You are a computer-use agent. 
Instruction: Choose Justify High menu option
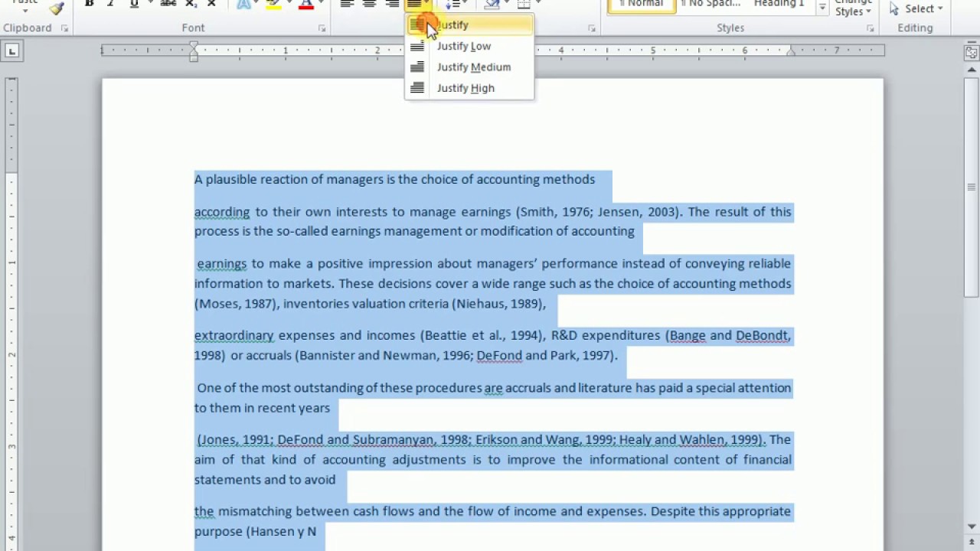pyautogui.click(x=469, y=88)
